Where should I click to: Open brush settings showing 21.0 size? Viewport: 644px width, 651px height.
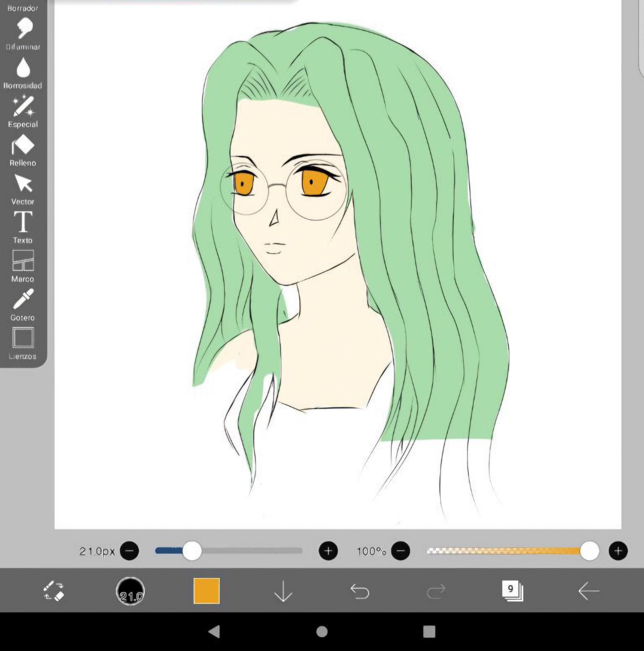pos(130,591)
